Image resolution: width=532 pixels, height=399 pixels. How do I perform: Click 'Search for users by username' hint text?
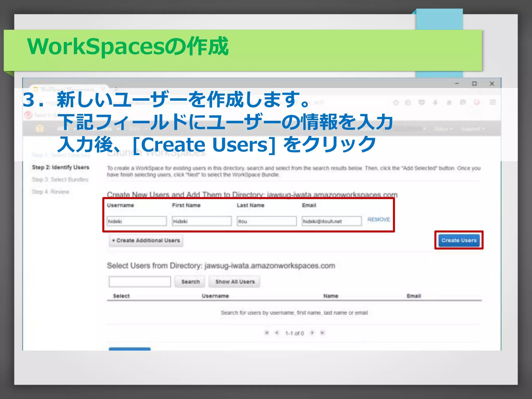294,313
